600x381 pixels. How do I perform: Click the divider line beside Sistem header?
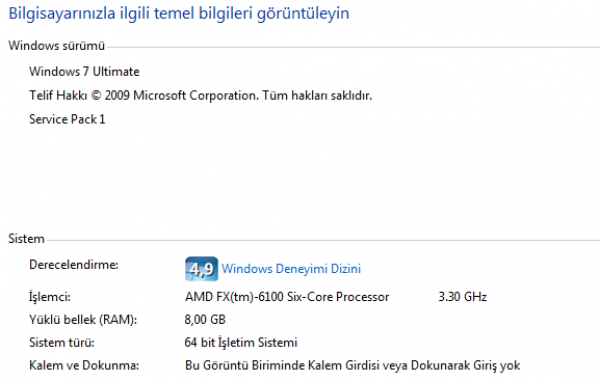coord(323,241)
